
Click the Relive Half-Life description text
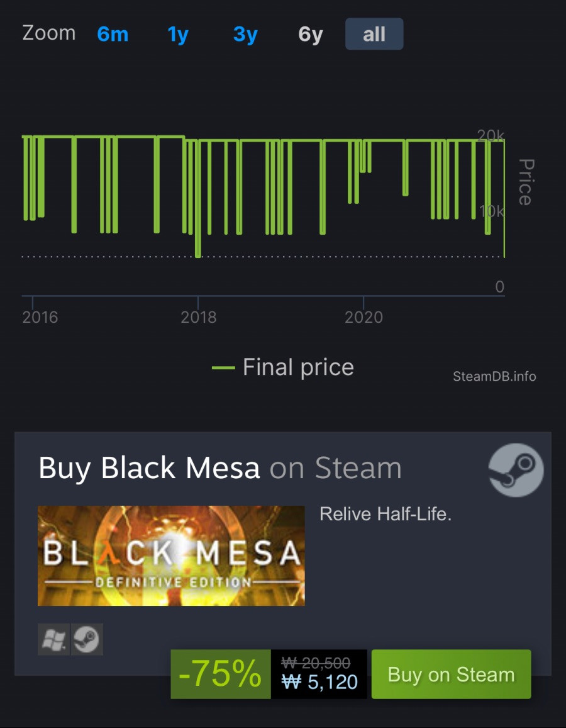386,514
